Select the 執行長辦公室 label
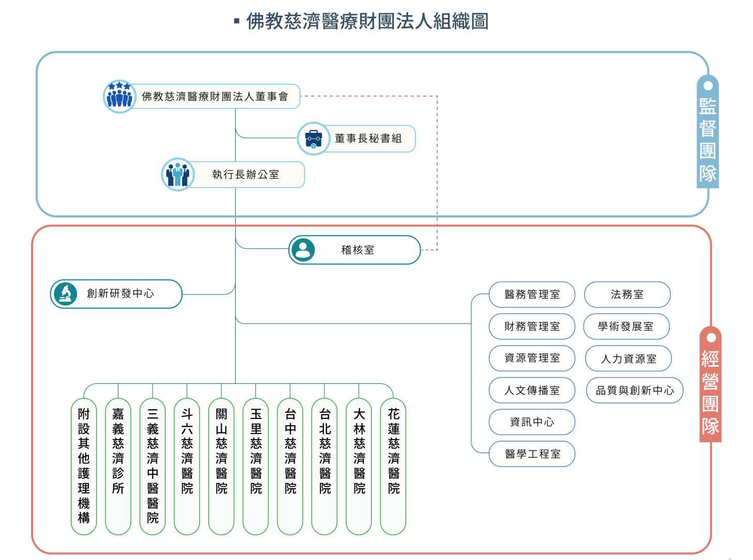This screenshot has height=560, width=753. (x=246, y=175)
